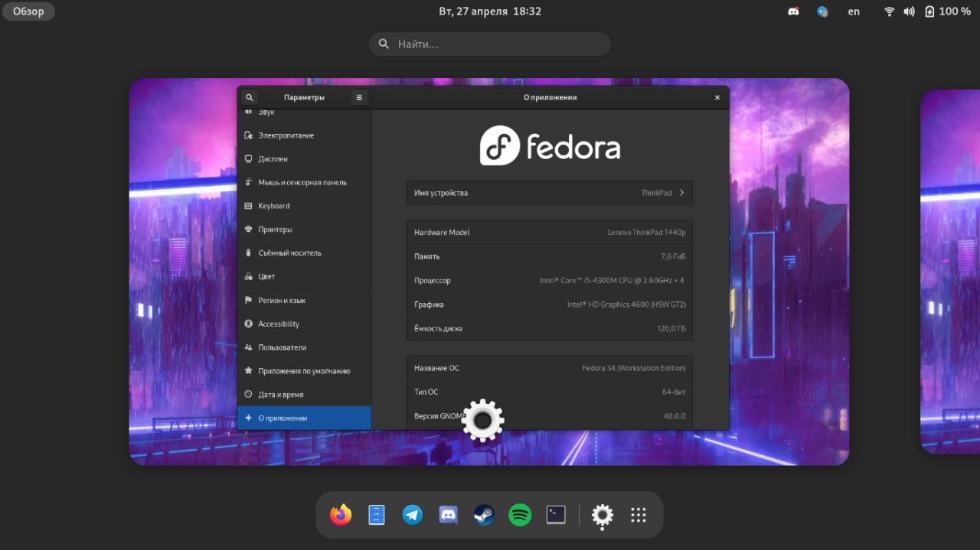Open Spotify from the dash
Screen dimensions: 980x550
(520, 515)
